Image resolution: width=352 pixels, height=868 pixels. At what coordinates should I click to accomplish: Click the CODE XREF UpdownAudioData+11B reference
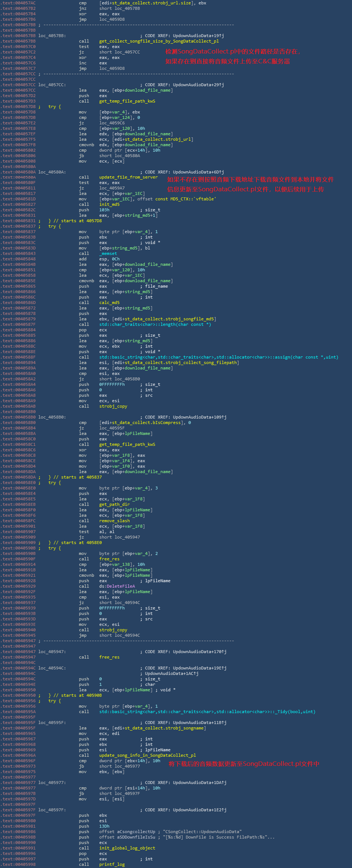pos(199,723)
